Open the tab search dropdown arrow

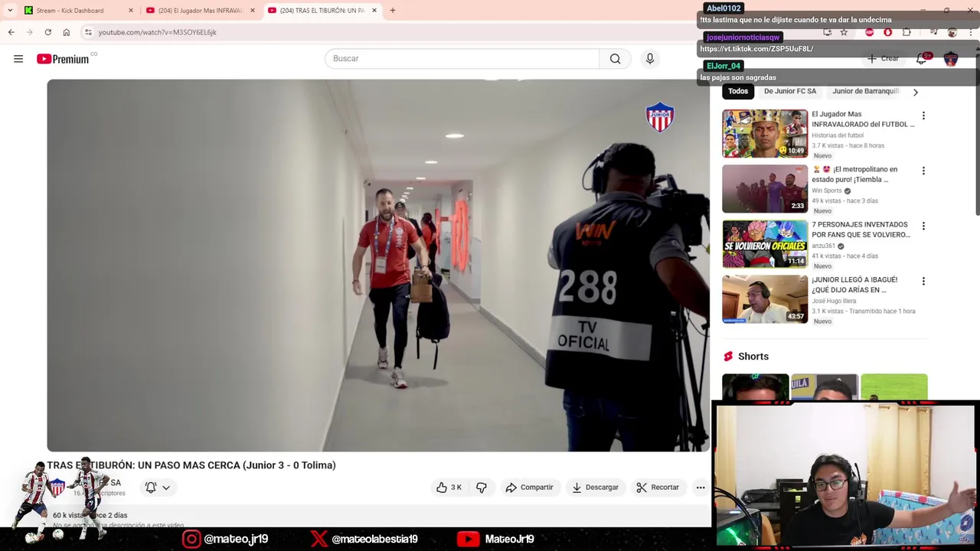[x=10, y=11]
